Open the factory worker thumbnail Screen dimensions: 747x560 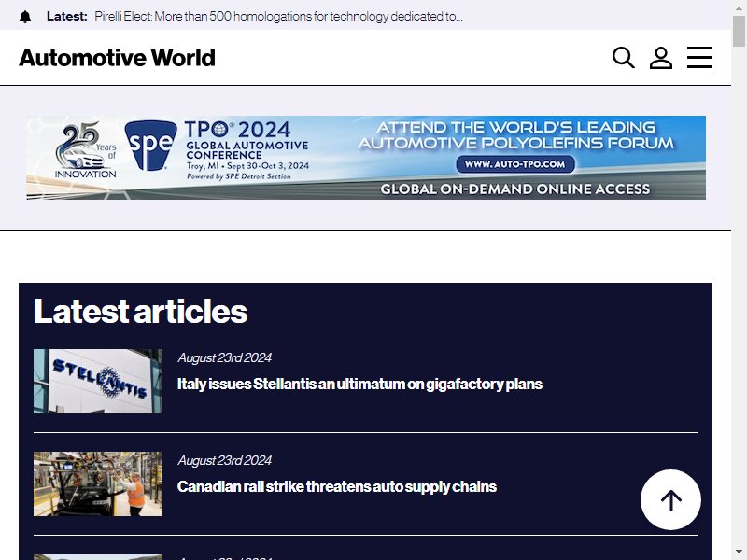click(x=98, y=483)
